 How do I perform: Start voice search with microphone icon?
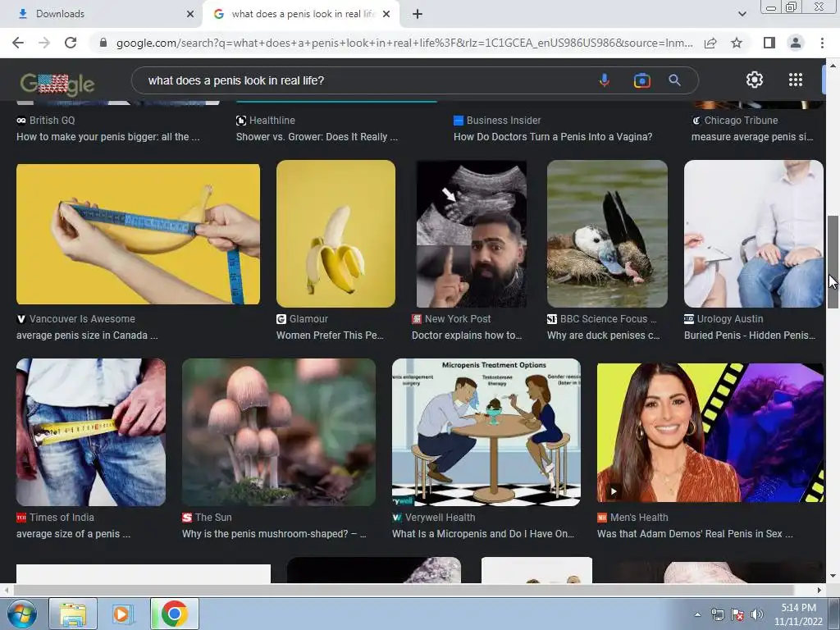605,80
